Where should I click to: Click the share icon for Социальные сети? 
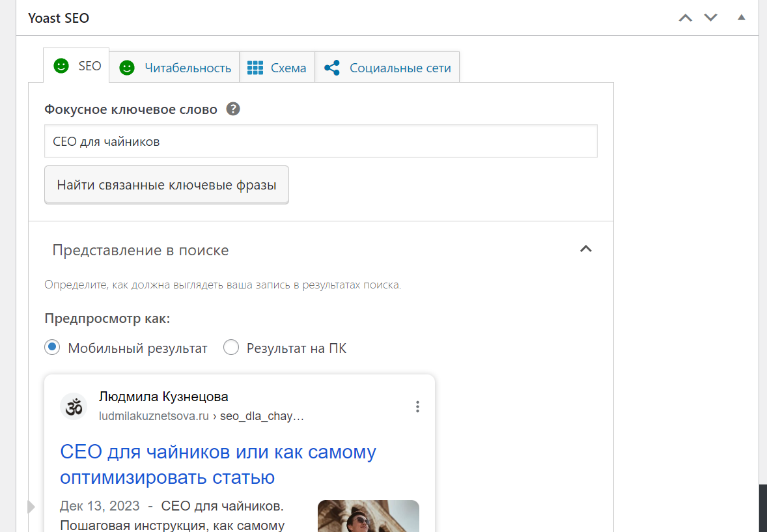pyautogui.click(x=331, y=68)
